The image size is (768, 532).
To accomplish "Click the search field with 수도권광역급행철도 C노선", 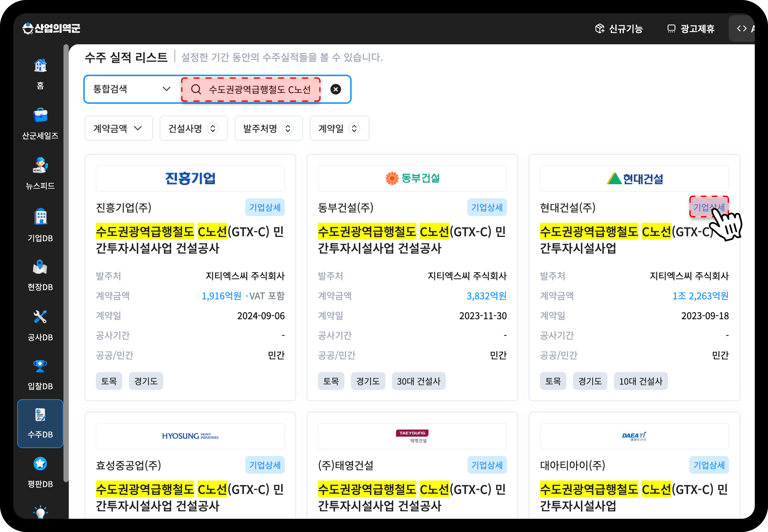I will [x=251, y=89].
